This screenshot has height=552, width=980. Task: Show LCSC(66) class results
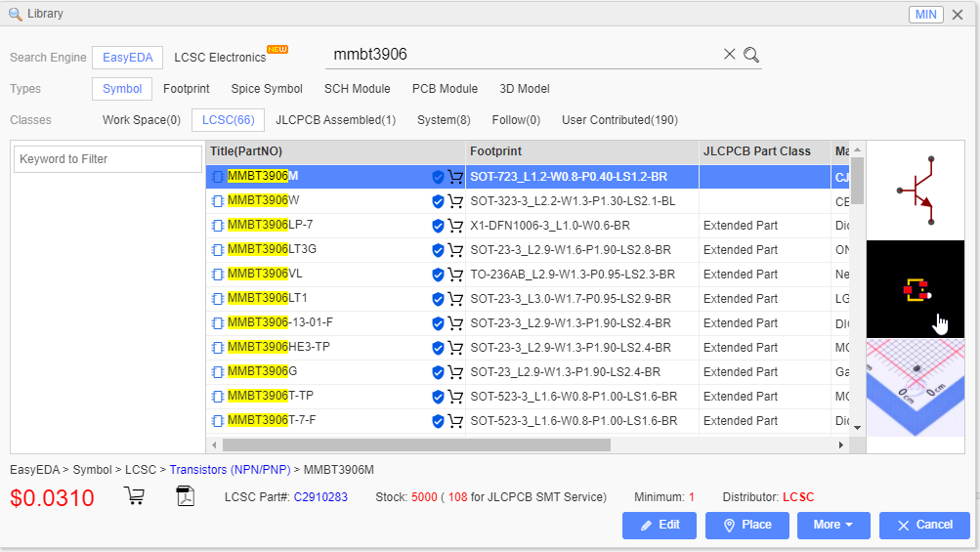click(228, 120)
